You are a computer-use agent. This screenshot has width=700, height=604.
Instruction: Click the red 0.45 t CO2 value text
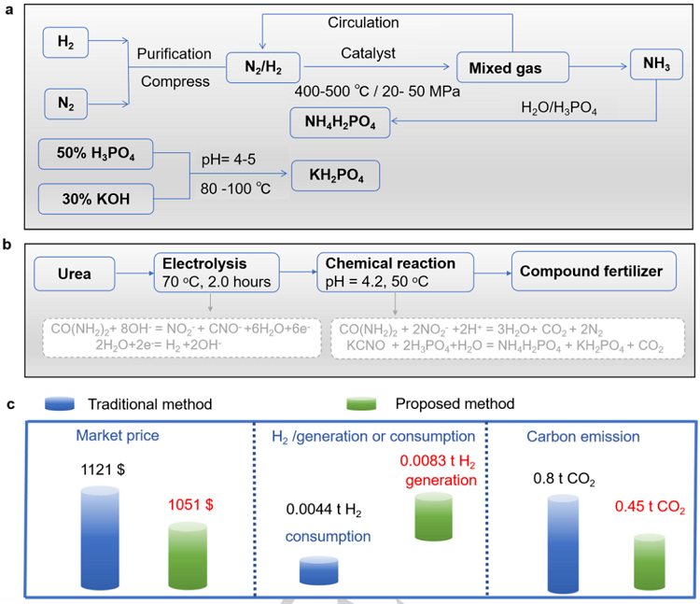[649, 509]
